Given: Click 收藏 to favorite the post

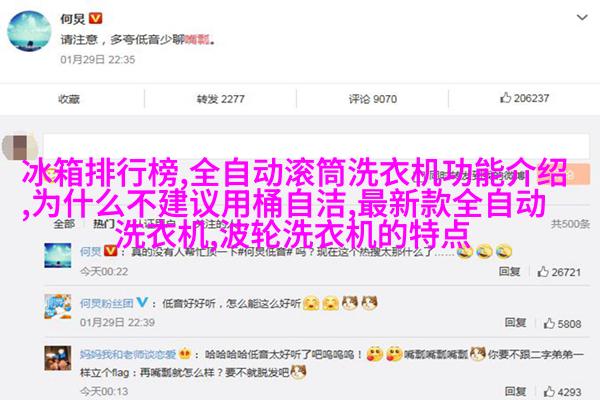Looking at the screenshot, I should click(x=69, y=99).
